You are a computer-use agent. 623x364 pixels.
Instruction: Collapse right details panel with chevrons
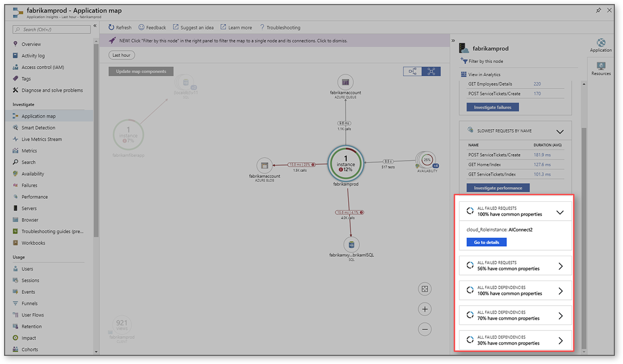(453, 41)
